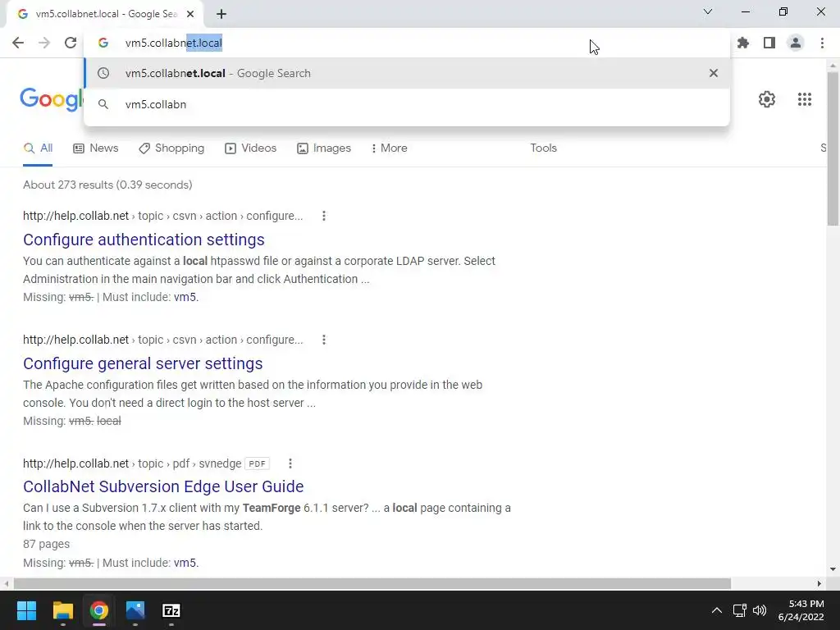This screenshot has width=840, height=630.
Task: Click the Google logo
Action: [52, 99]
